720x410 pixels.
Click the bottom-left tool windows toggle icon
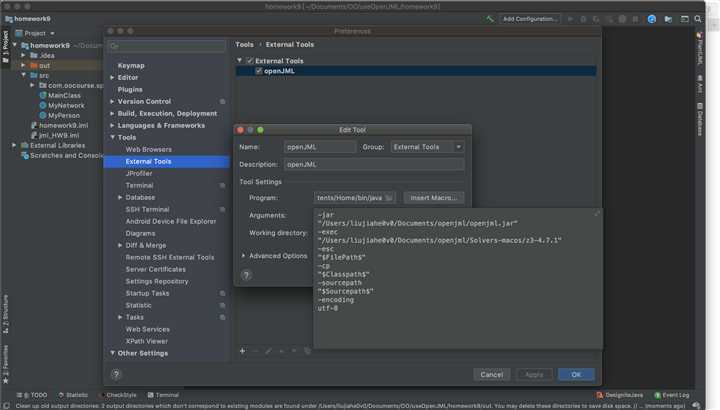6,406
